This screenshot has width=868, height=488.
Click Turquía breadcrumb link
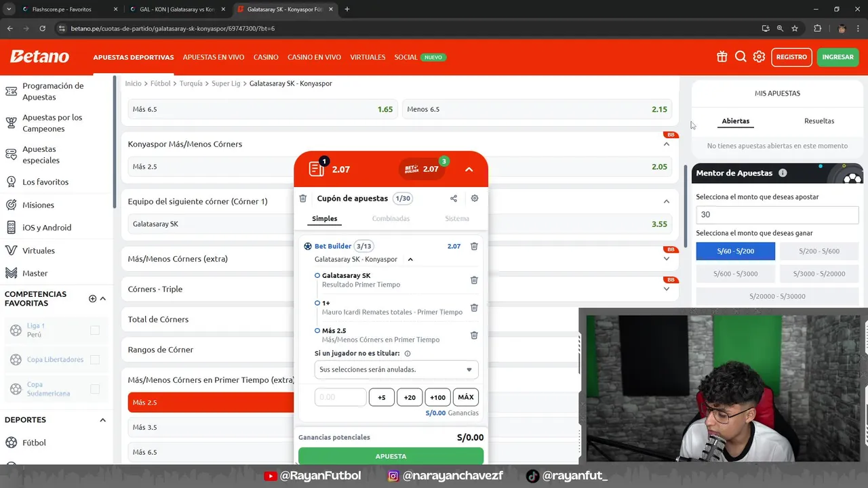pos(191,83)
